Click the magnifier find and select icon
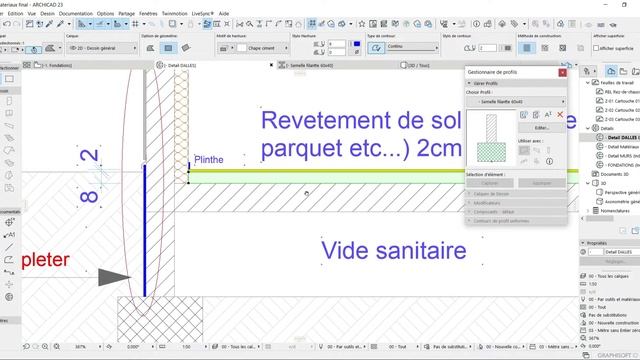 click(249, 24)
